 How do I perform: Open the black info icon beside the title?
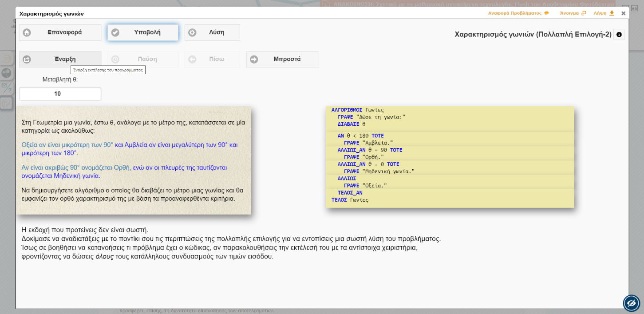pos(619,35)
